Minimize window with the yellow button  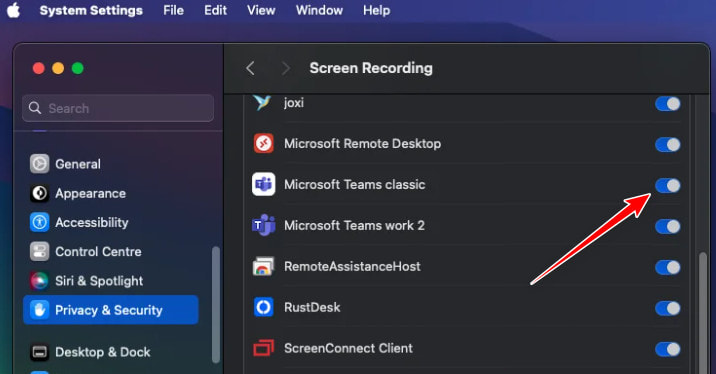point(58,68)
